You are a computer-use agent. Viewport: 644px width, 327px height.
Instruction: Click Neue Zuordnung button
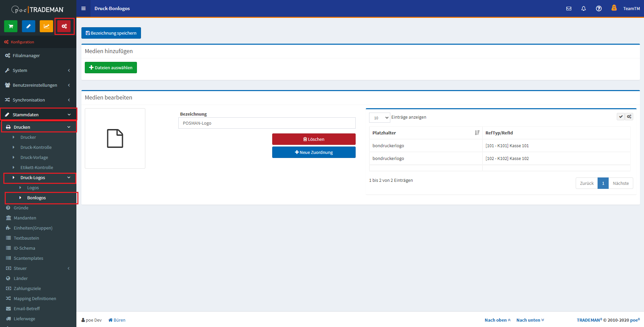coord(314,152)
